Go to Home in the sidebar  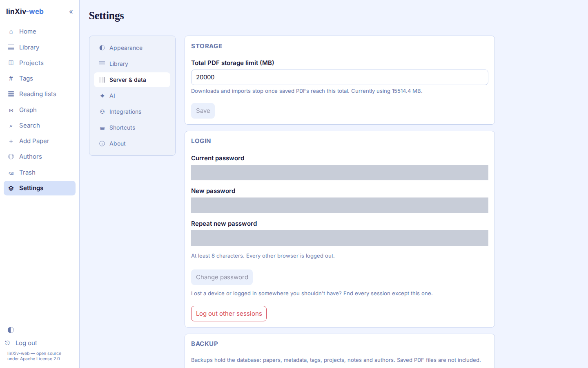[x=40, y=31]
